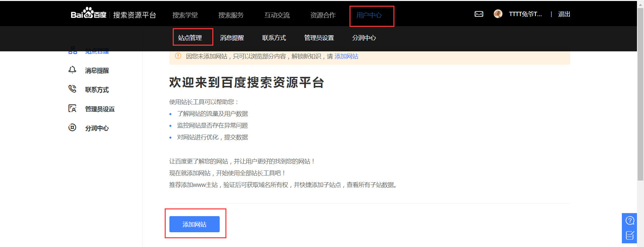Click the orange warning icon in notice banner
Viewport: 644px width, 247px height.
tap(178, 56)
